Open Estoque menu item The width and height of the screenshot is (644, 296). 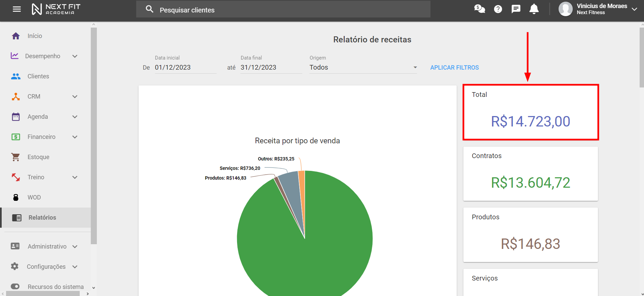[38, 157]
